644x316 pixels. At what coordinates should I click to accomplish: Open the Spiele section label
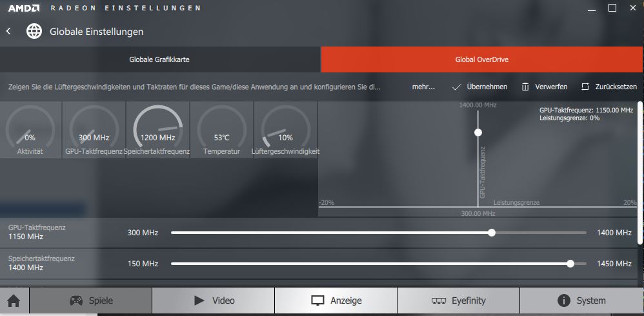coord(101,300)
